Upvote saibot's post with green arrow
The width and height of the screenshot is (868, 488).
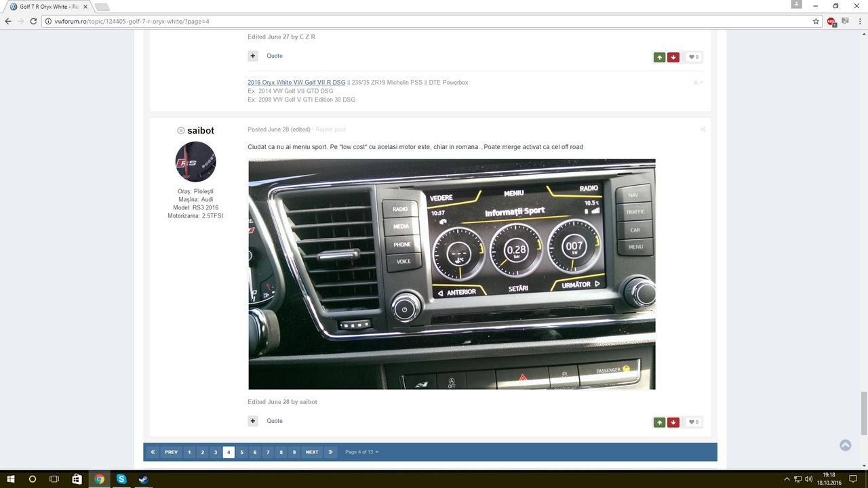(659, 422)
